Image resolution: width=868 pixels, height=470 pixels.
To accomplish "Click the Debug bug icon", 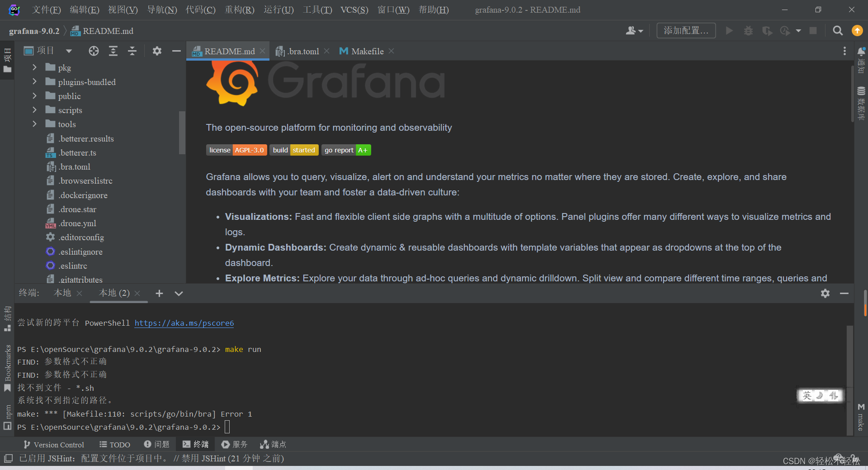I will click(x=748, y=31).
